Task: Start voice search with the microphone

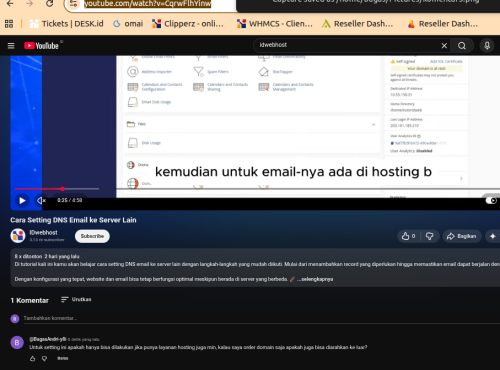Action: click(487, 46)
